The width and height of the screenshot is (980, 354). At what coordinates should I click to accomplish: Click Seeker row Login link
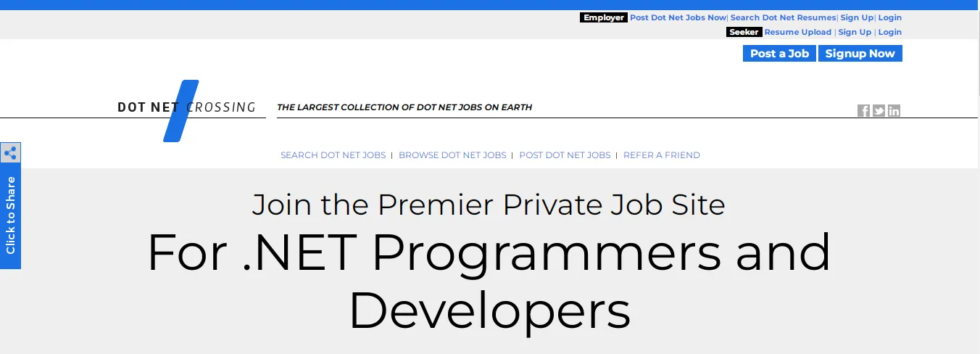[x=890, y=32]
